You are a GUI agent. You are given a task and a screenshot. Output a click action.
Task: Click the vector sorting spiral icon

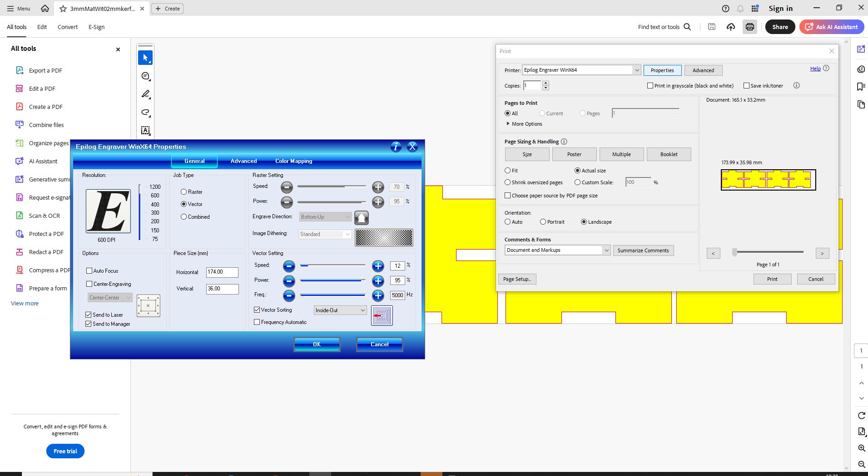382,315
